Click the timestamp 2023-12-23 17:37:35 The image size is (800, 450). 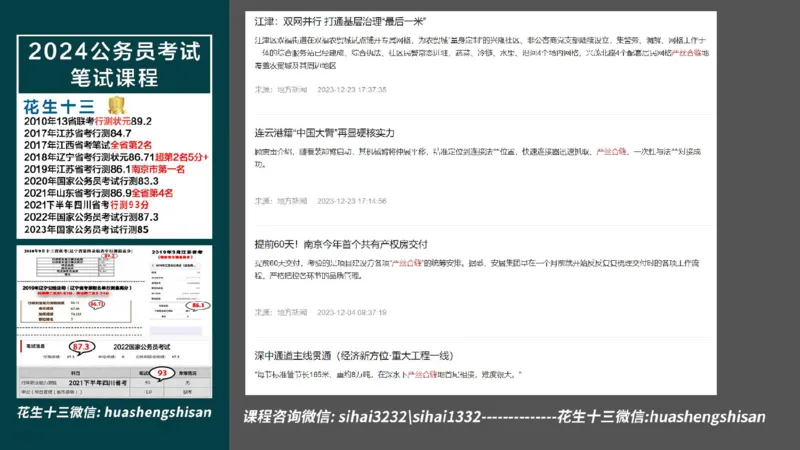click(x=352, y=90)
